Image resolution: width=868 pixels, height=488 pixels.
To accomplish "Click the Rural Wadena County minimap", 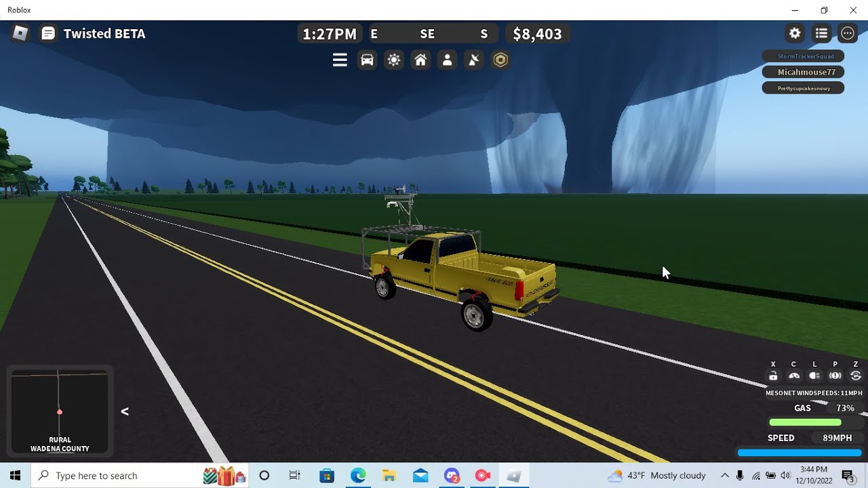I will coord(60,411).
